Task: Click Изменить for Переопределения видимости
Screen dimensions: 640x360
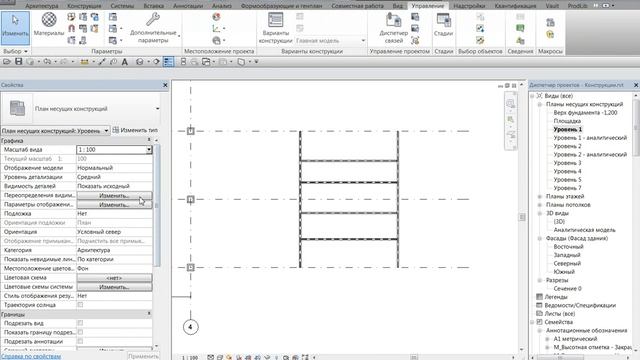Action: [x=114, y=196]
